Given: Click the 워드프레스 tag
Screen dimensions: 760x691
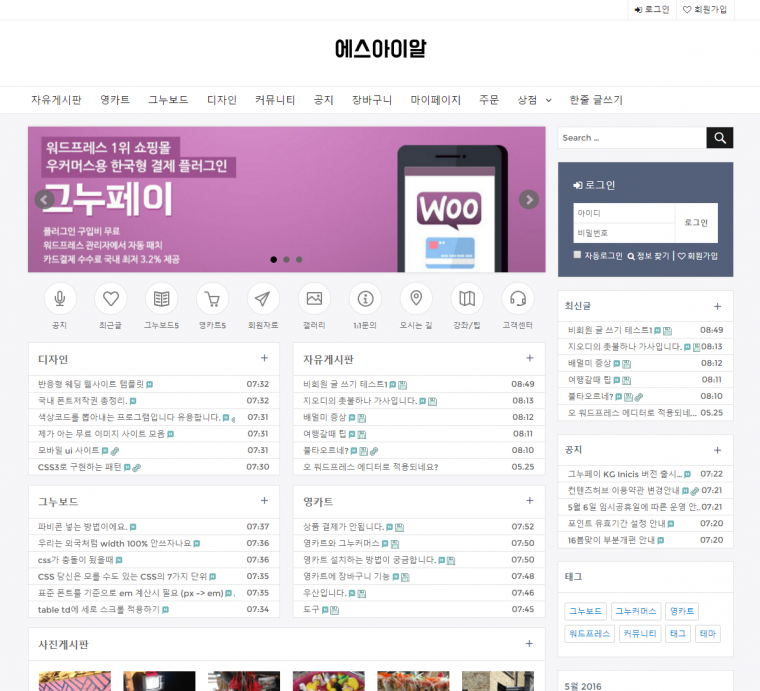Looking at the screenshot, I should pos(589,633).
